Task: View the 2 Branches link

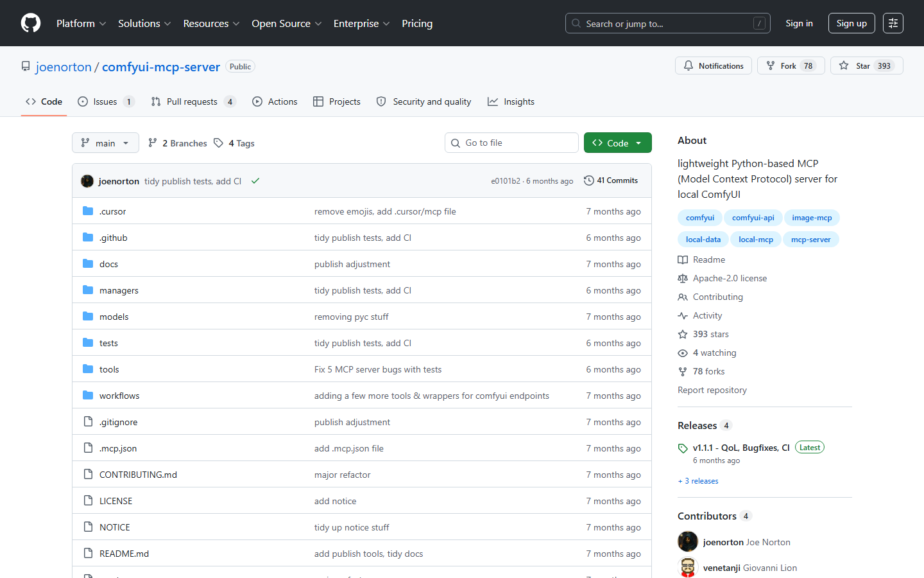Action: (178, 143)
